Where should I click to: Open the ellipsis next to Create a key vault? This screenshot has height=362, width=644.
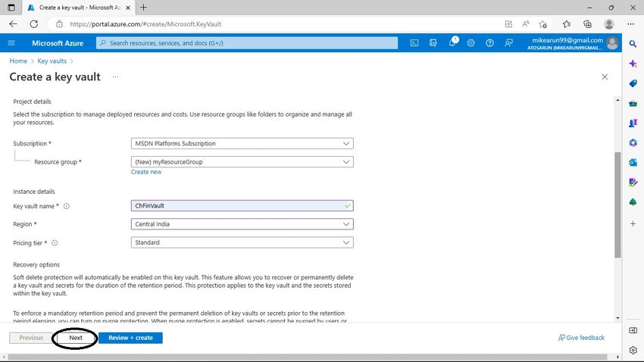click(115, 76)
